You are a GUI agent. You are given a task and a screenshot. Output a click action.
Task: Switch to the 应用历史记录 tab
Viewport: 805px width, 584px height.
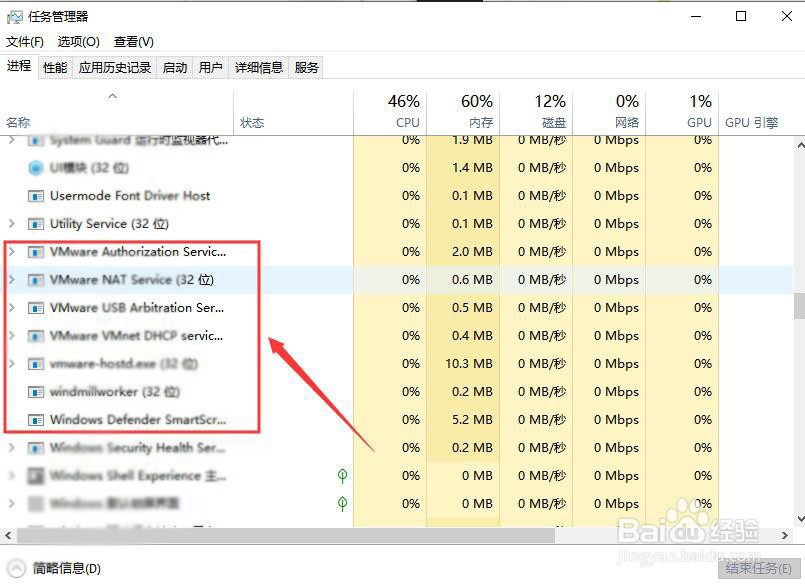pyautogui.click(x=115, y=67)
